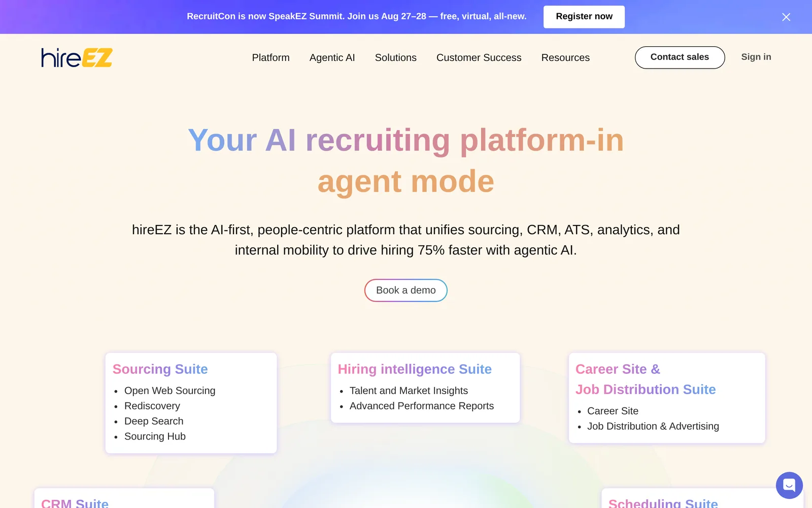Viewport: 812px width, 508px height.
Task: Click the Contact sales button
Action: tap(680, 57)
